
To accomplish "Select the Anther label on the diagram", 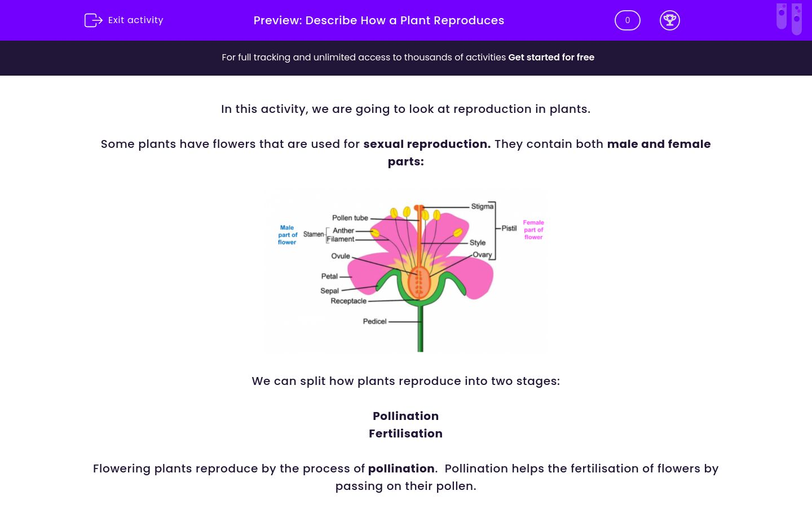I will coord(344,230).
